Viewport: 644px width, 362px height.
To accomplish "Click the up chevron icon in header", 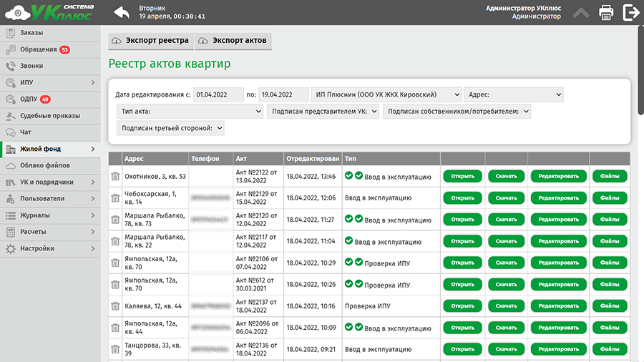I will [x=581, y=13].
